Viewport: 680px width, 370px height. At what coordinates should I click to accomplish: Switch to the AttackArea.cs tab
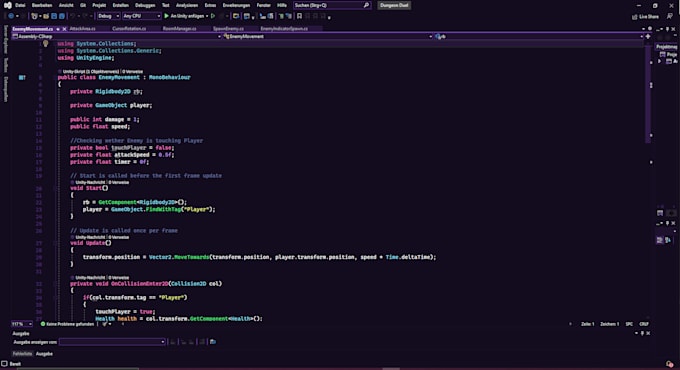[x=82, y=29]
